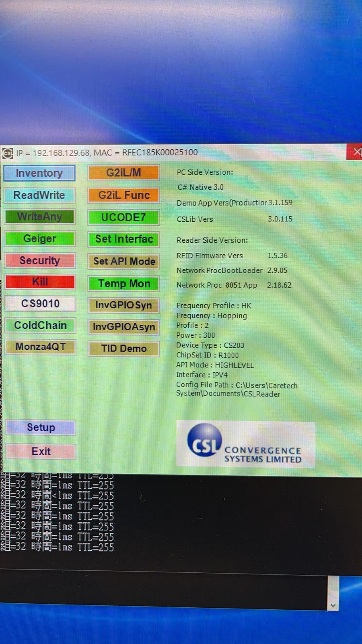Open the Security tag settings
The height and width of the screenshot is (644, 362).
coord(39,260)
